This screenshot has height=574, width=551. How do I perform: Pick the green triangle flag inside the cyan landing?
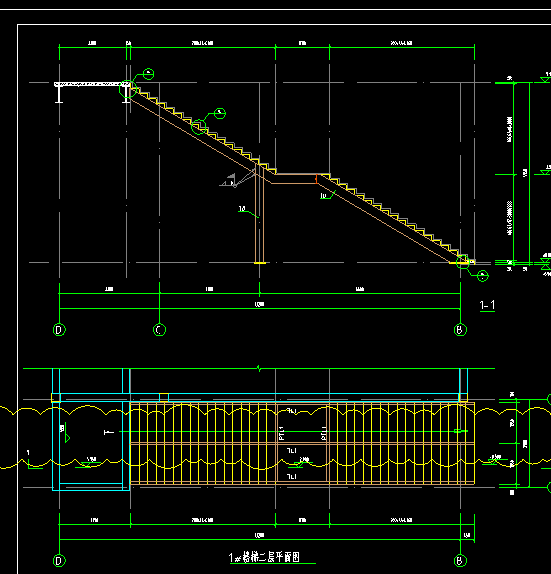pos(67,438)
